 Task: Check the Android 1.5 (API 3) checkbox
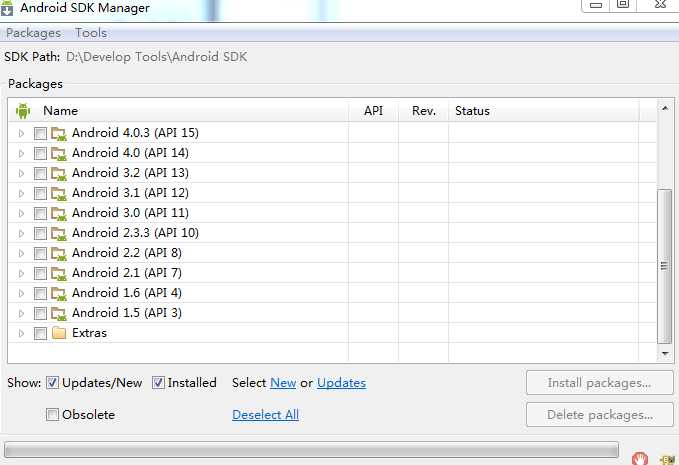click(40, 313)
